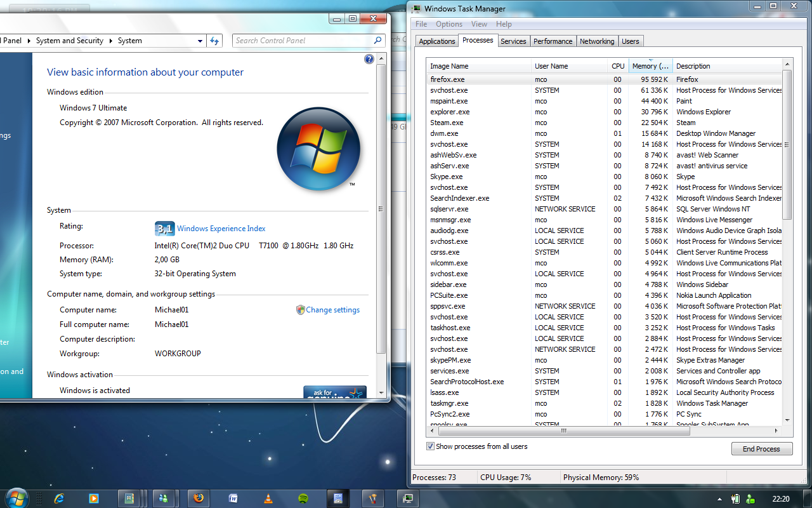Select the SearchIndexer.exe process
The image size is (812, 508).
605,198
